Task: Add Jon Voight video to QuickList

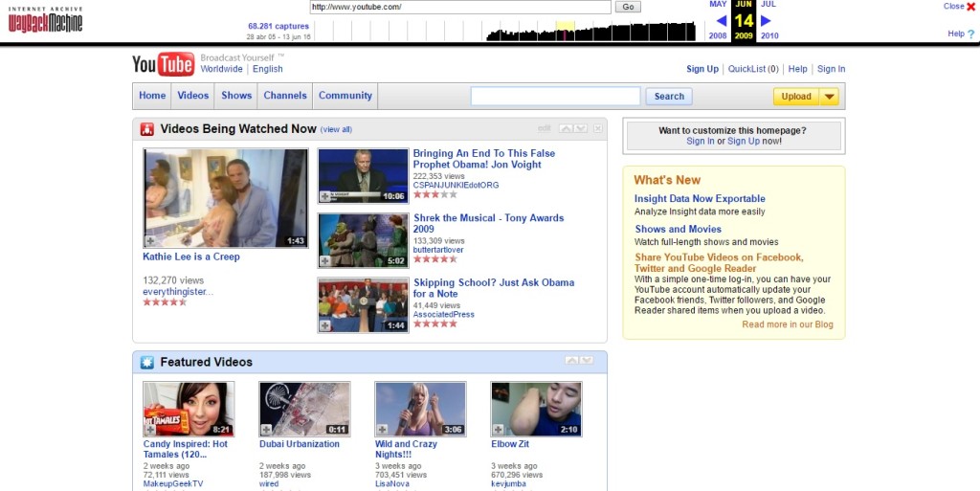Action: pos(325,196)
